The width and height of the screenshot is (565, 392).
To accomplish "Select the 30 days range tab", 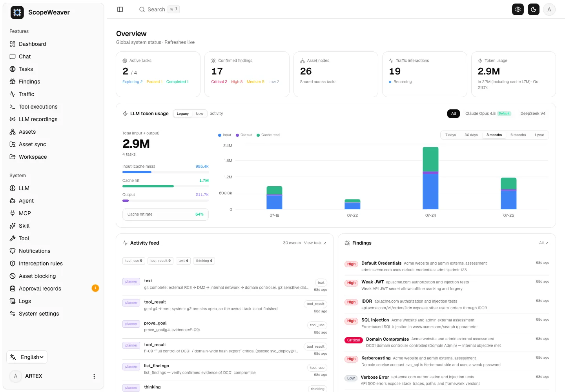I will click(x=471, y=135).
